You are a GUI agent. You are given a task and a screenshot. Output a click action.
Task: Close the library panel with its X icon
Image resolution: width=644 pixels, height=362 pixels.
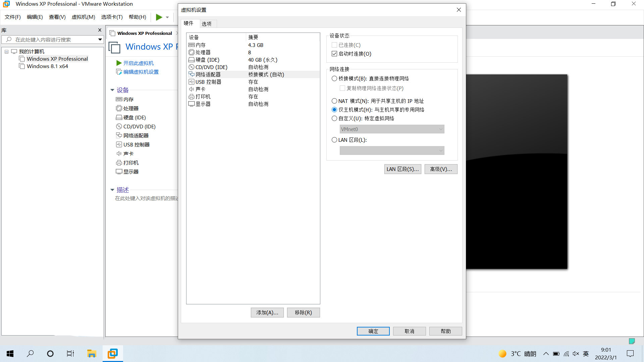click(x=100, y=30)
